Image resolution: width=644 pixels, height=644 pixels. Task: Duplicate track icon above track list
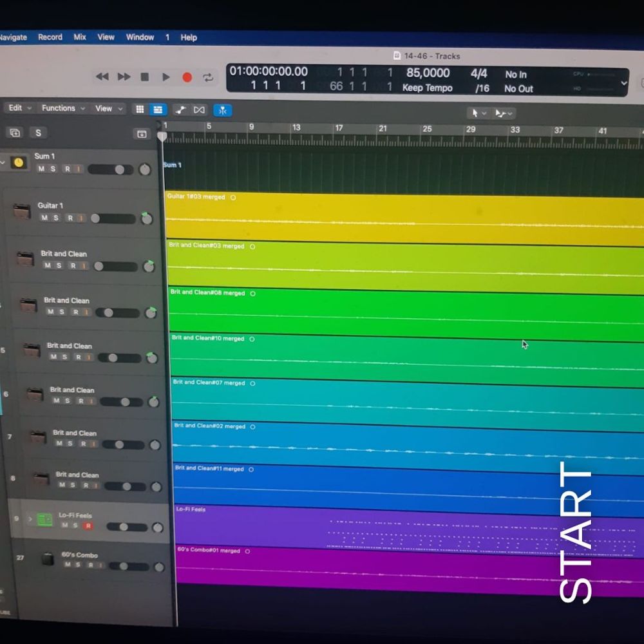pos(15,133)
